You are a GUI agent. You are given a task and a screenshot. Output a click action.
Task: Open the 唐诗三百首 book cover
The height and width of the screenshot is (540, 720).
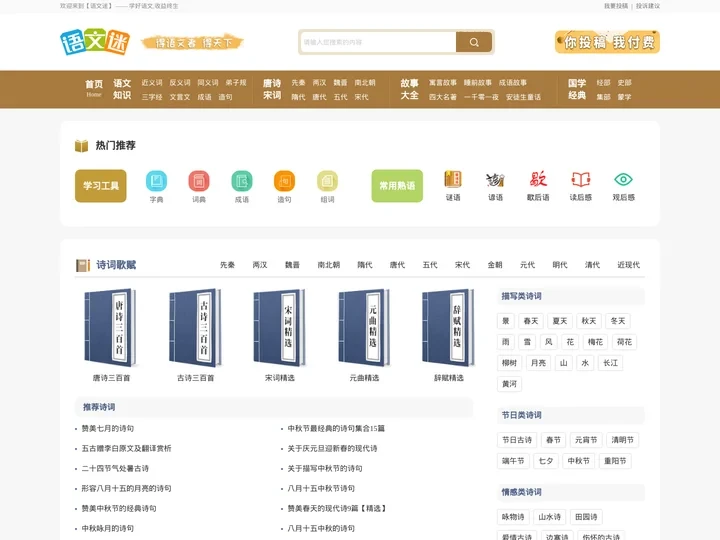coord(111,328)
